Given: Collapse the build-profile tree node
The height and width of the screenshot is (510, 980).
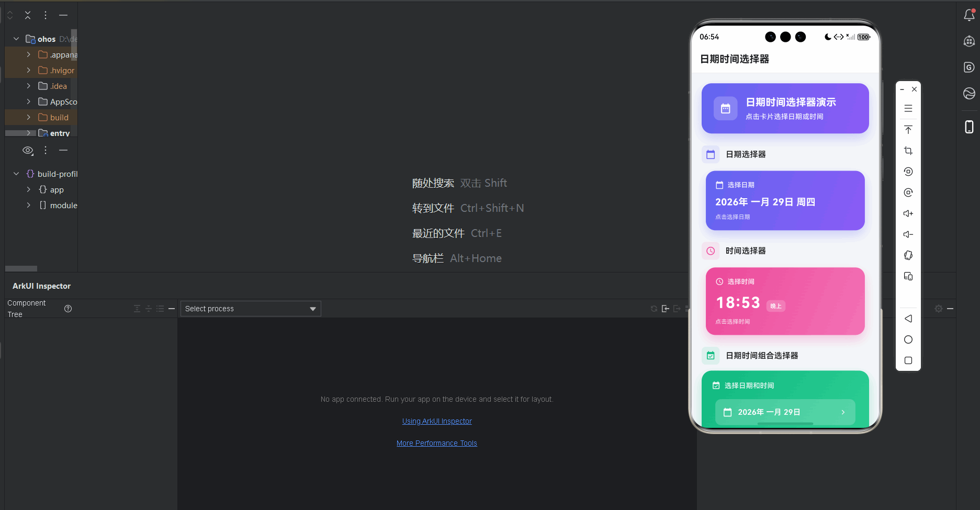Looking at the screenshot, I should [x=16, y=174].
